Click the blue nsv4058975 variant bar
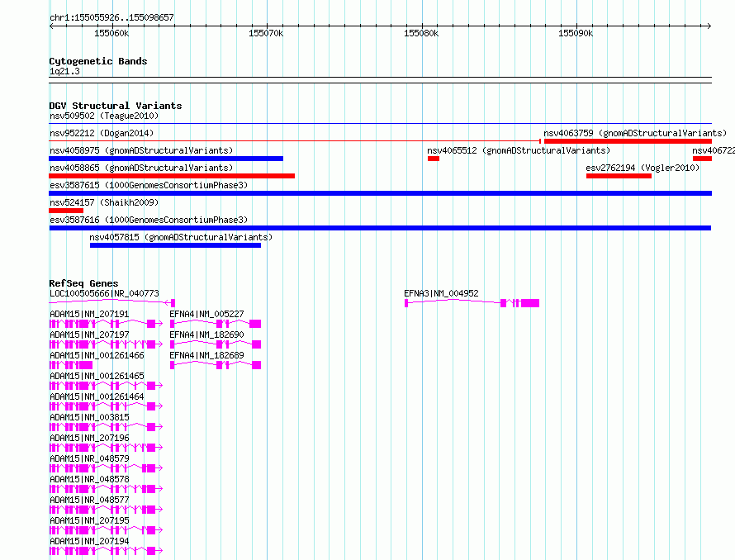The width and height of the screenshot is (735, 560). (x=166, y=159)
